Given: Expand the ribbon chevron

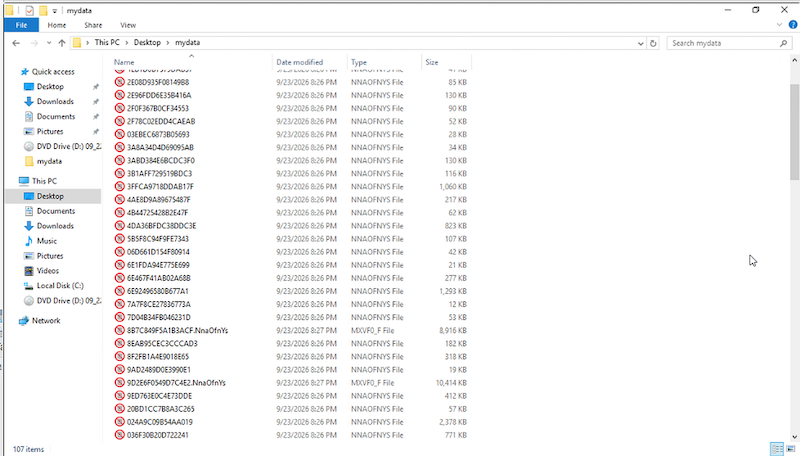Looking at the screenshot, I should point(779,24).
